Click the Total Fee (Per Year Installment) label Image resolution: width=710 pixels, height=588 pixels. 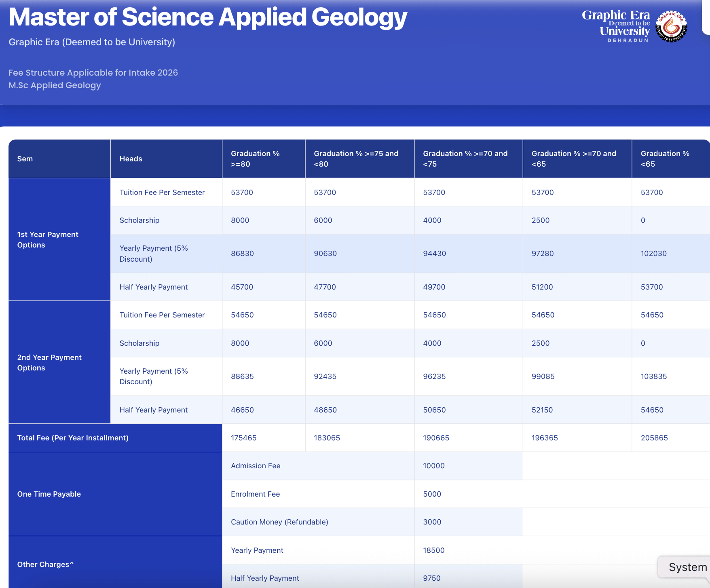click(73, 438)
